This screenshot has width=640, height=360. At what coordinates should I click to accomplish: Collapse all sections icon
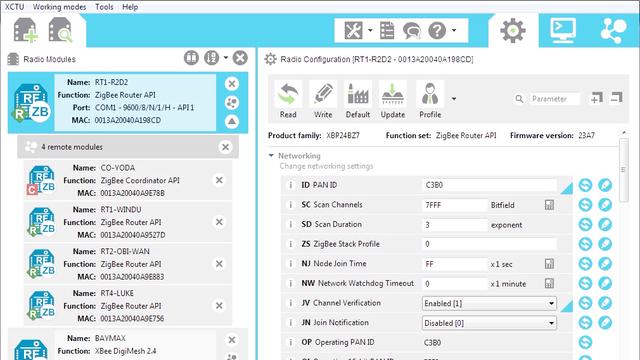click(616, 98)
